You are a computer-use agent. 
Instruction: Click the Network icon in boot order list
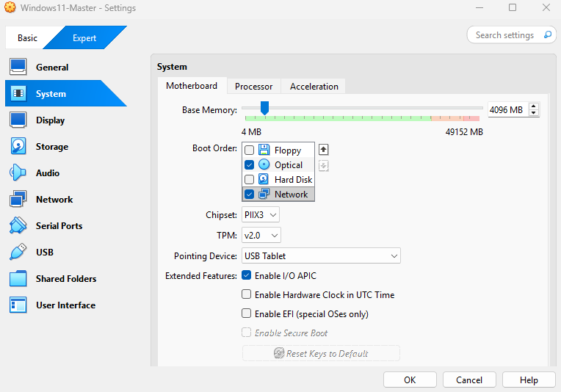pos(264,194)
